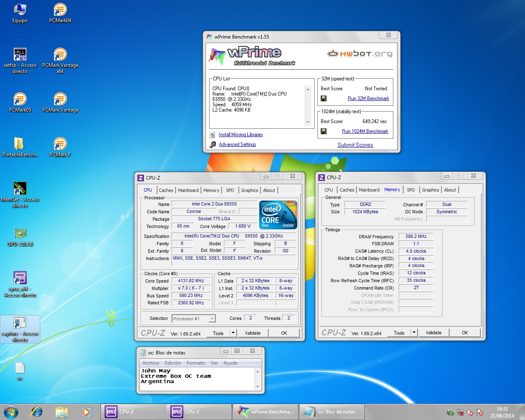Click the icon beside Install Missing Libraries
This screenshot has width=525, height=420.
point(212,135)
